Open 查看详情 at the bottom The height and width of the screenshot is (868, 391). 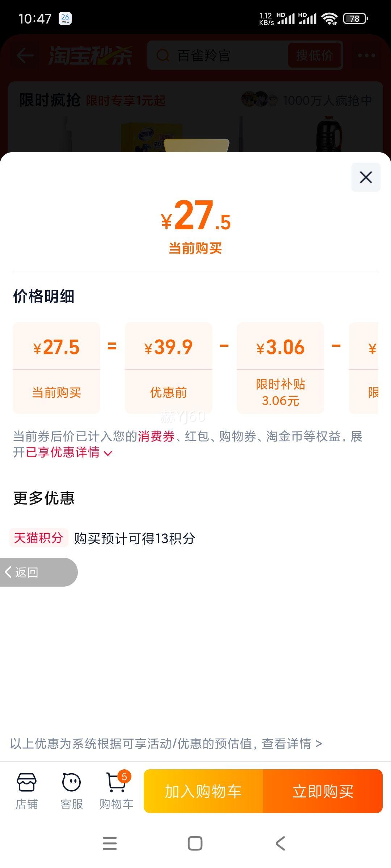point(292,744)
